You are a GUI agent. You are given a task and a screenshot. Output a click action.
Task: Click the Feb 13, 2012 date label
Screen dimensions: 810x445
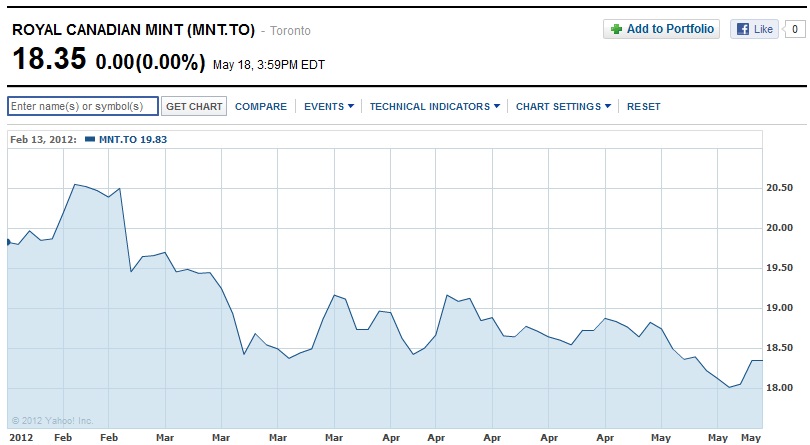[x=43, y=140]
